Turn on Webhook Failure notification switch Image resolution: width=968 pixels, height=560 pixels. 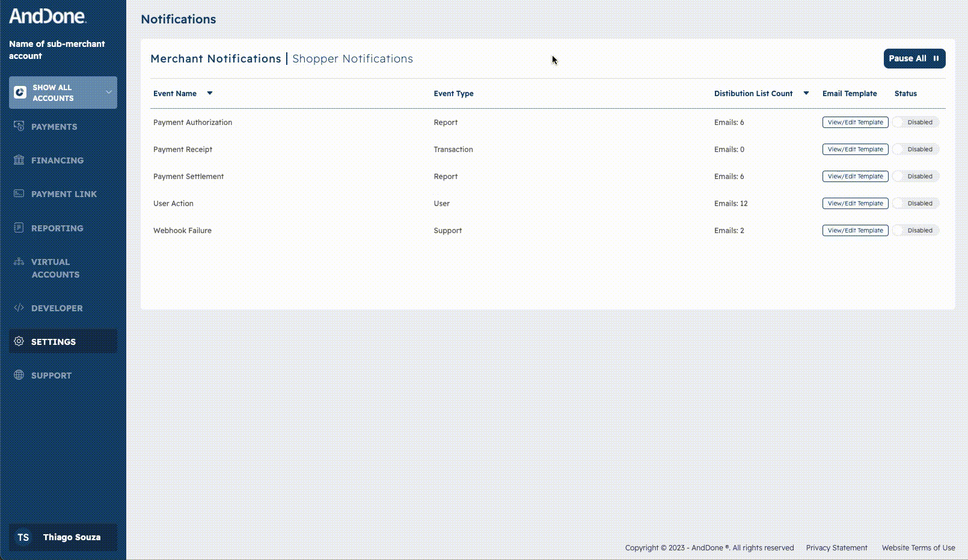click(x=915, y=230)
